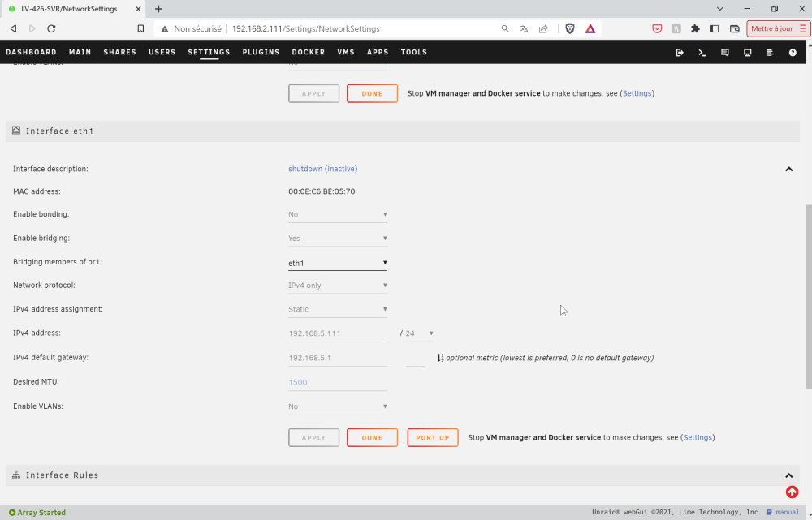The height and width of the screenshot is (520, 812).
Task: Click the Brave Rewards triangle icon
Action: (590, 29)
